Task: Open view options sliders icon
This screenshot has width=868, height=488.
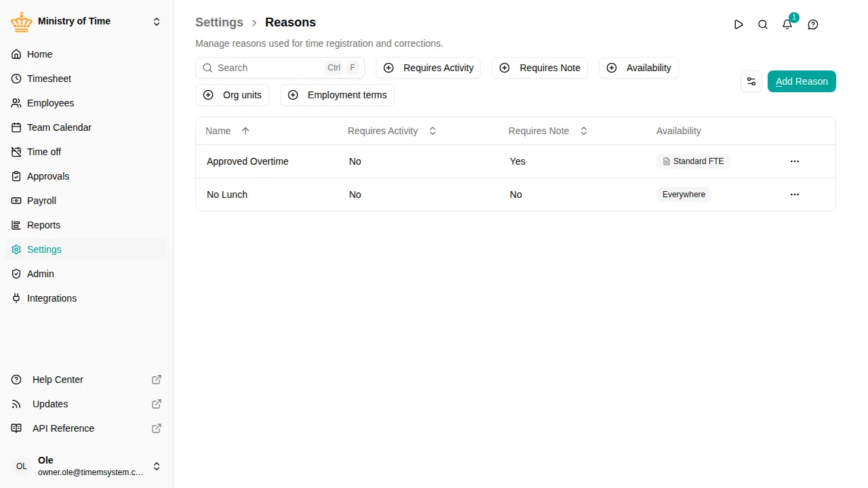Action: 751,81
